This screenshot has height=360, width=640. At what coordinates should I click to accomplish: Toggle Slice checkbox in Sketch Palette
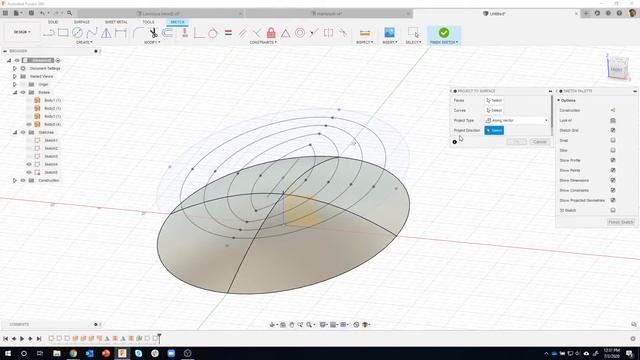coord(613,150)
